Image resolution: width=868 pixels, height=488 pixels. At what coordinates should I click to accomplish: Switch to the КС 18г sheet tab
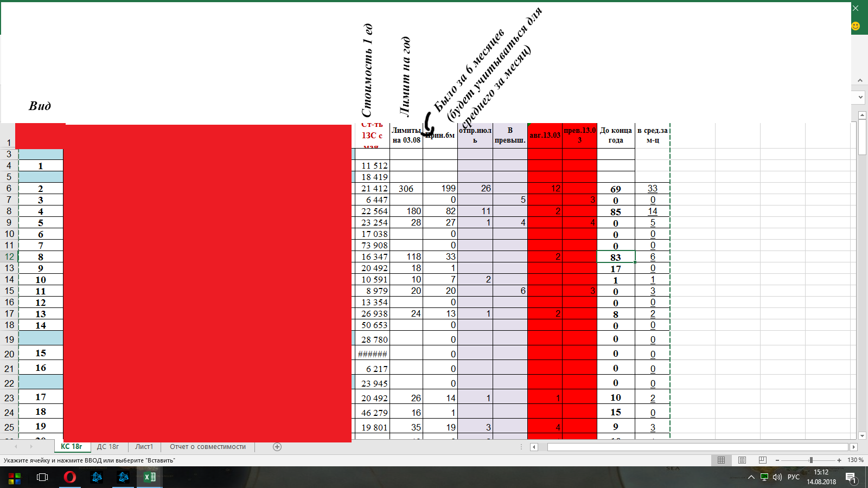tap(72, 447)
